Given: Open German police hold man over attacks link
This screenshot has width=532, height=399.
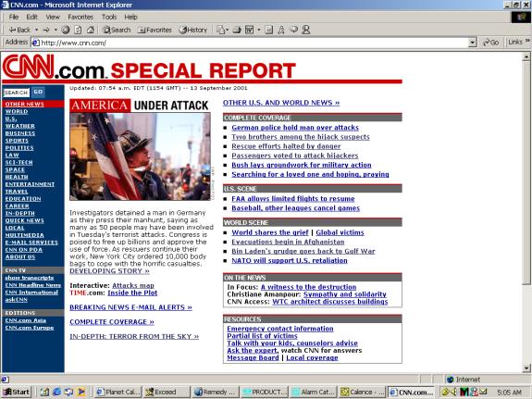Looking at the screenshot, I should 295,128.
